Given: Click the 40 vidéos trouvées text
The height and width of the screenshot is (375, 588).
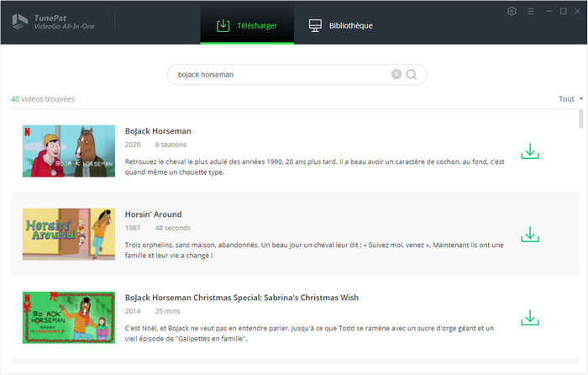Looking at the screenshot, I should click(43, 98).
